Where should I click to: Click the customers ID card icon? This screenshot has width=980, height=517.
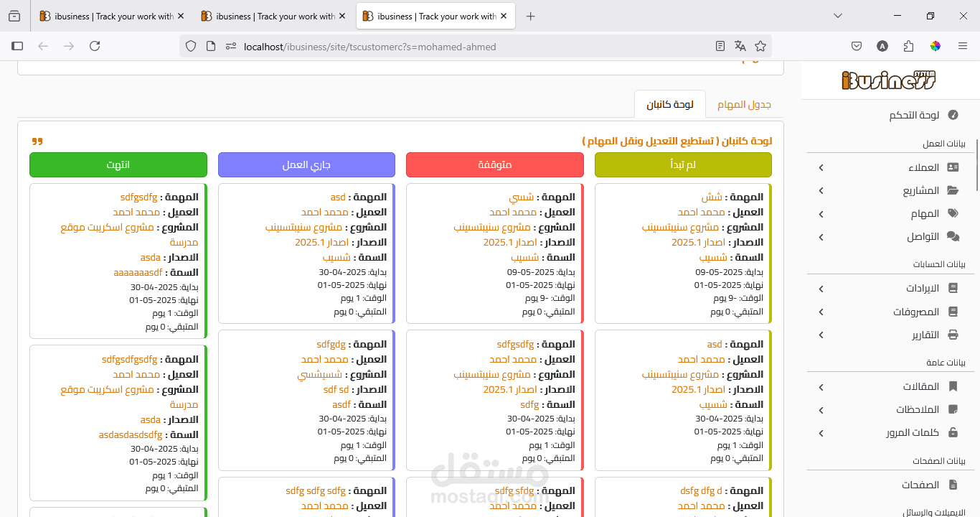(x=953, y=167)
